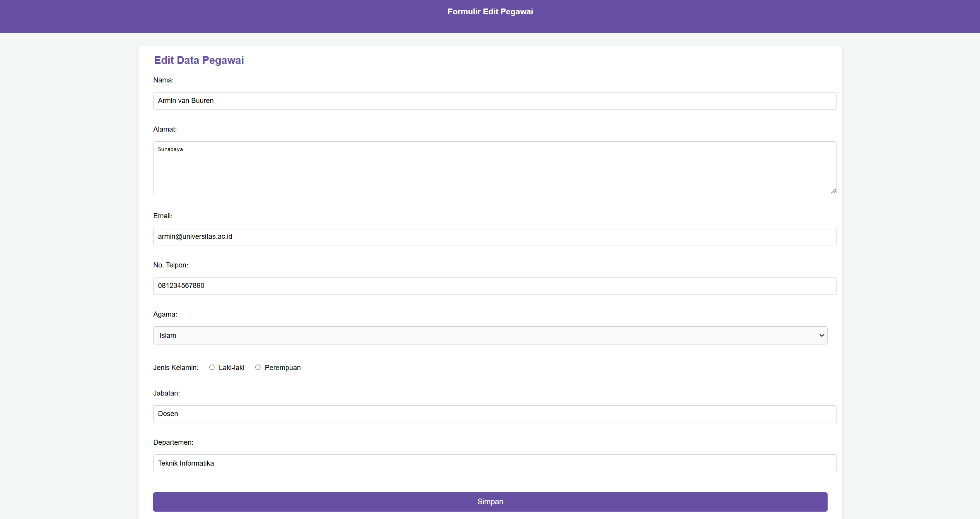Click the Edit Data Pegawai heading
This screenshot has width=980, height=519.
tap(199, 60)
